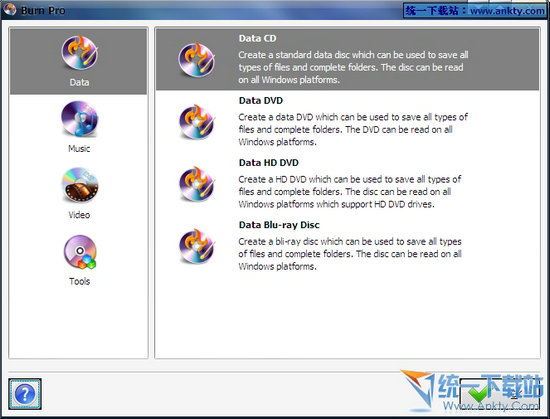550x419 pixels.
Task: Switch to the Music label in sidebar
Action: pyautogui.click(x=79, y=149)
